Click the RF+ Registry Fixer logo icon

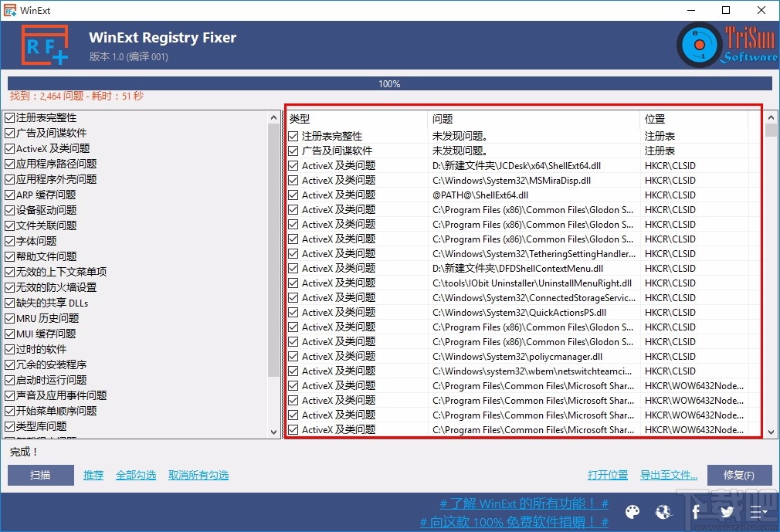45,44
